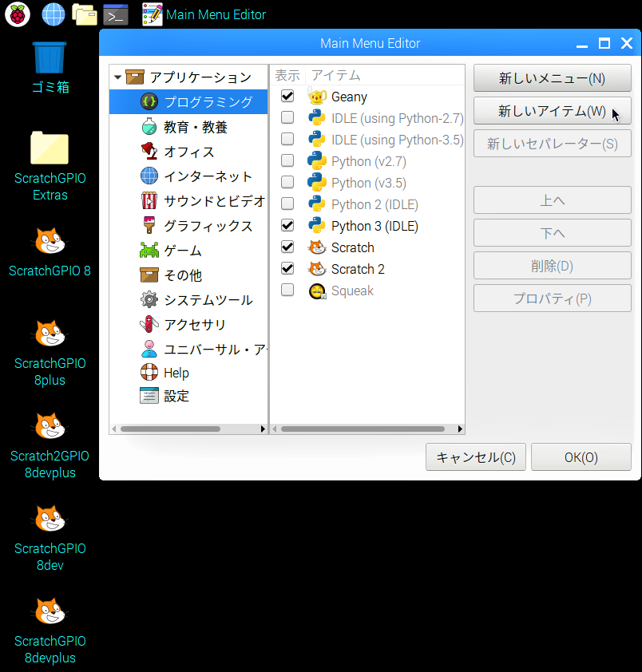
Task: Uncheck the Geany visibility checkbox
Action: (x=287, y=97)
